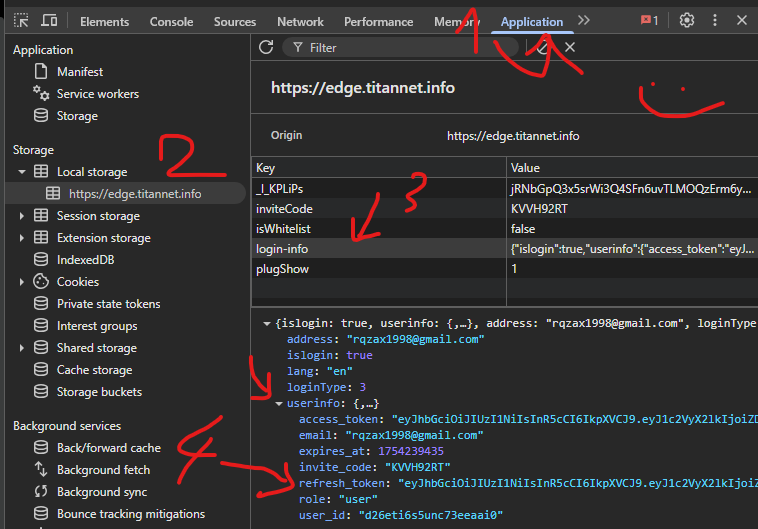Open Interest groups in sidebar
This screenshot has height=529, width=758.
pyautogui.click(x=97, y=326)
